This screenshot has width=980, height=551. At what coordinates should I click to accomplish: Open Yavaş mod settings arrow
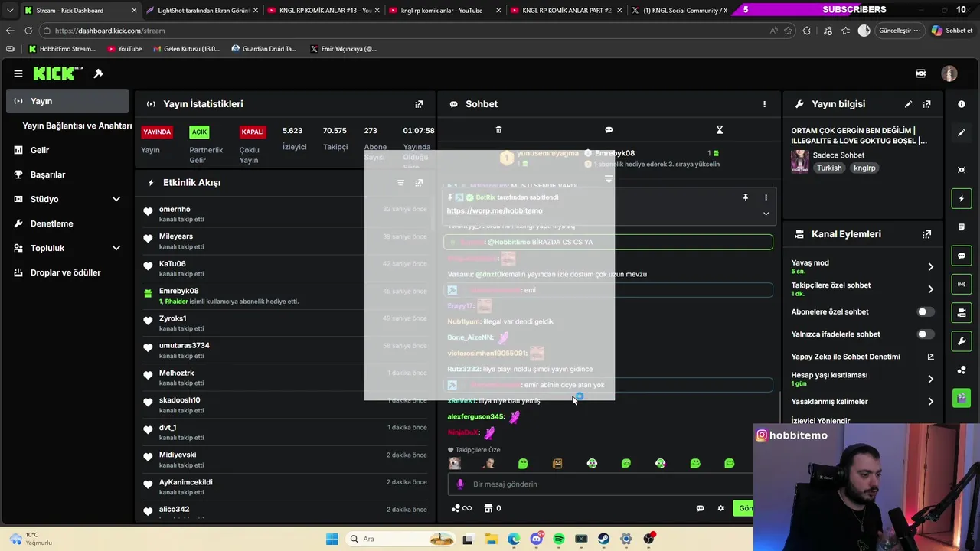tap(930, 267)
